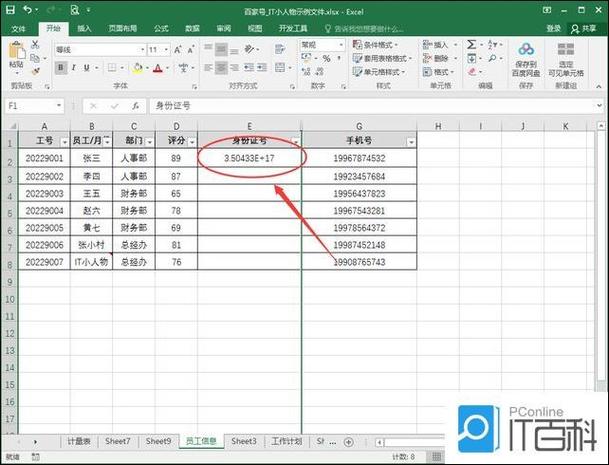Click the Paste clipboard icon
The image size is (609, 465).
(17, 52)
